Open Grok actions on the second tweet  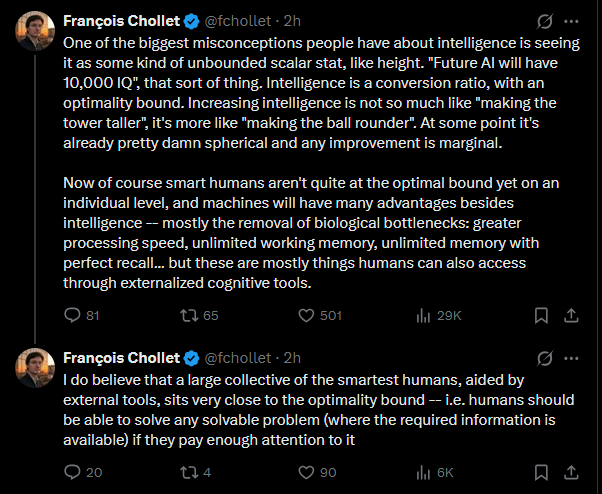pos(545,357)
